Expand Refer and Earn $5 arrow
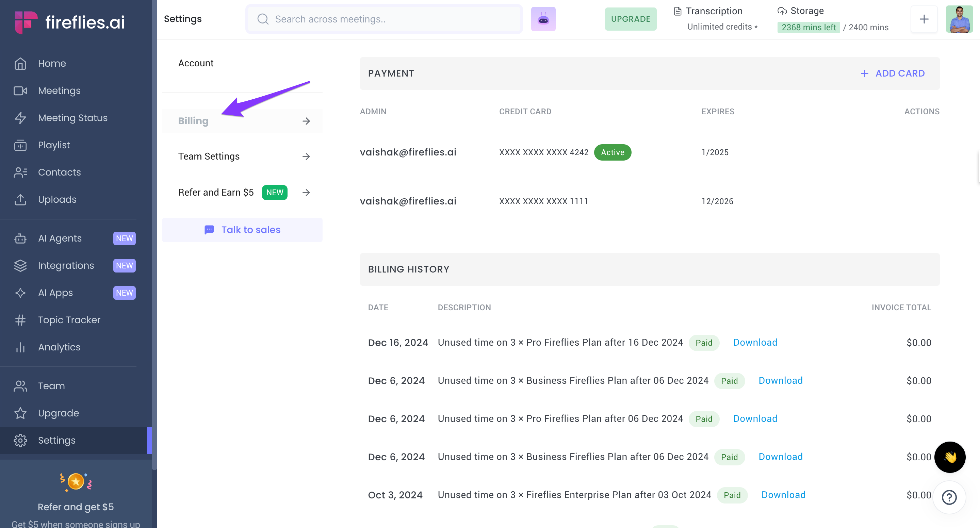The width and height of the screenshot is (980, 528). point(306,193)
